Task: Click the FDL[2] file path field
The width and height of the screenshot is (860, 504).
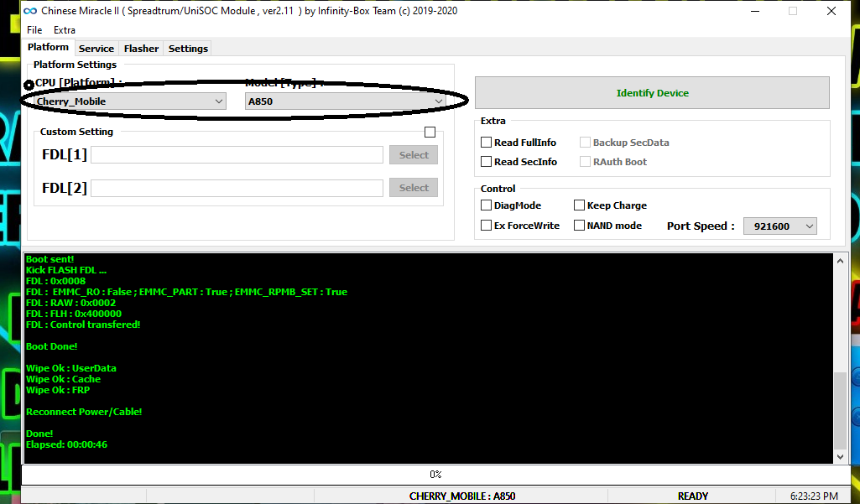Action: click(237, 188)
